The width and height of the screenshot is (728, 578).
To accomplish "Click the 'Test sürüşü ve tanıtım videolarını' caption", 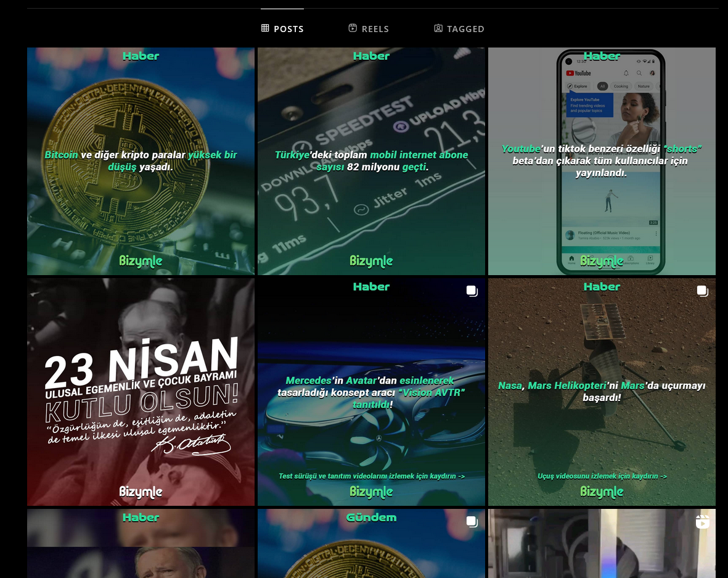I will click(x=372, y=476).
